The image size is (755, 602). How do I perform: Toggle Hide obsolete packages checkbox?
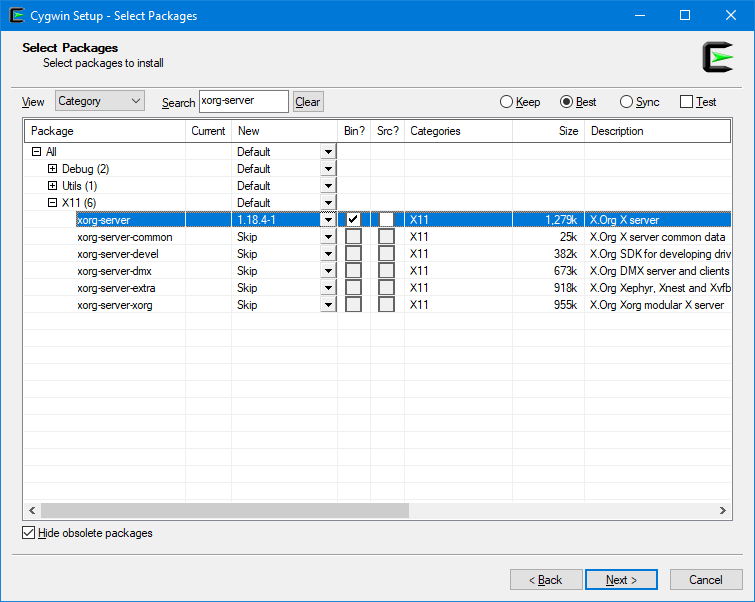tap(28, 533)
